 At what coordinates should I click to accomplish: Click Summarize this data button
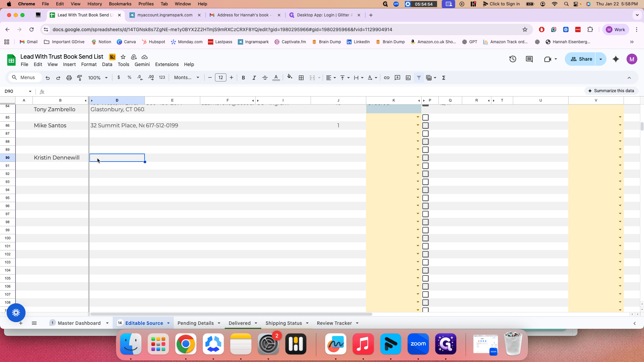[x=611, y=91]
